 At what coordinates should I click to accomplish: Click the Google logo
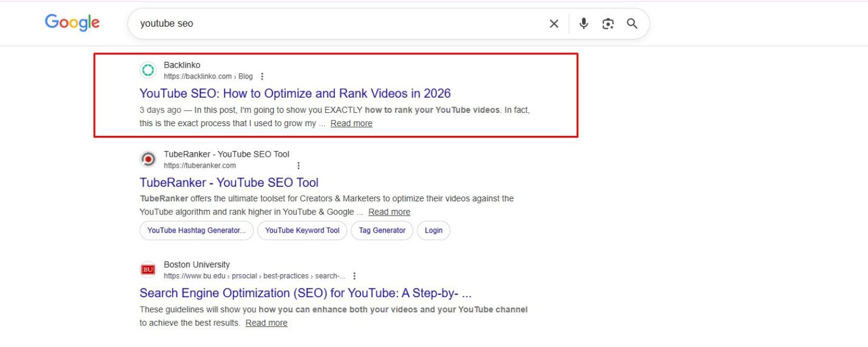(x=71, y=23)
